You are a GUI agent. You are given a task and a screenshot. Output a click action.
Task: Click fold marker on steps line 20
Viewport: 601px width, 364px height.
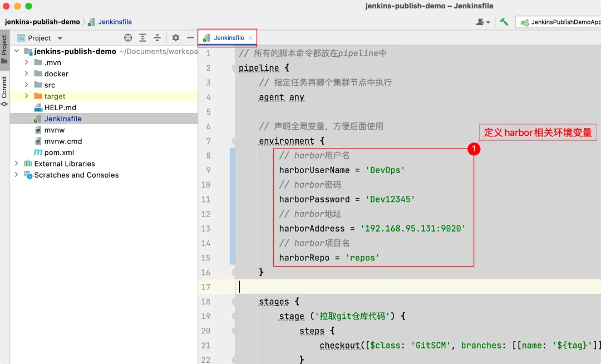point(235,331)
